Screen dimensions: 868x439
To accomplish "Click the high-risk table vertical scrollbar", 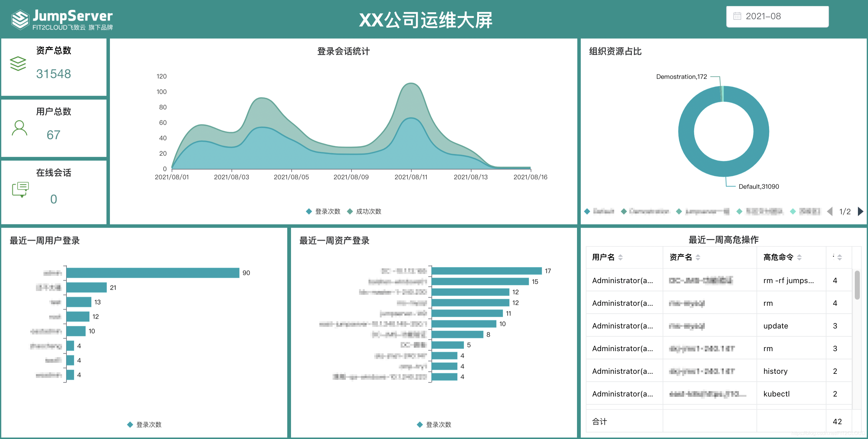I will [x=857, y=285].
